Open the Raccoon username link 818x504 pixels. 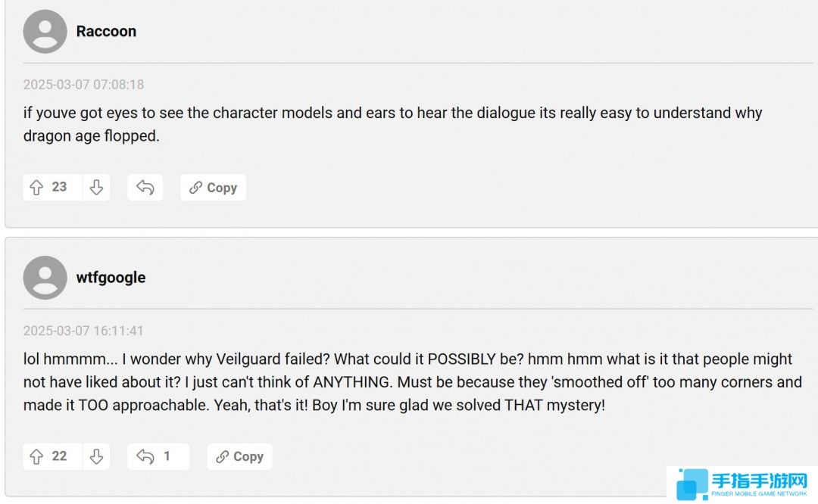tap(106, 31)
